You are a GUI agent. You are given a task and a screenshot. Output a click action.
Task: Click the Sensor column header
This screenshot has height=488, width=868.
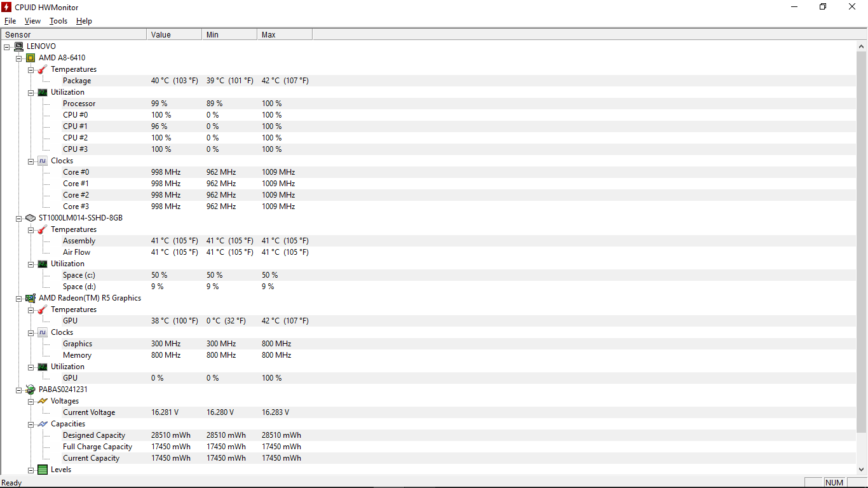[74, 35]
